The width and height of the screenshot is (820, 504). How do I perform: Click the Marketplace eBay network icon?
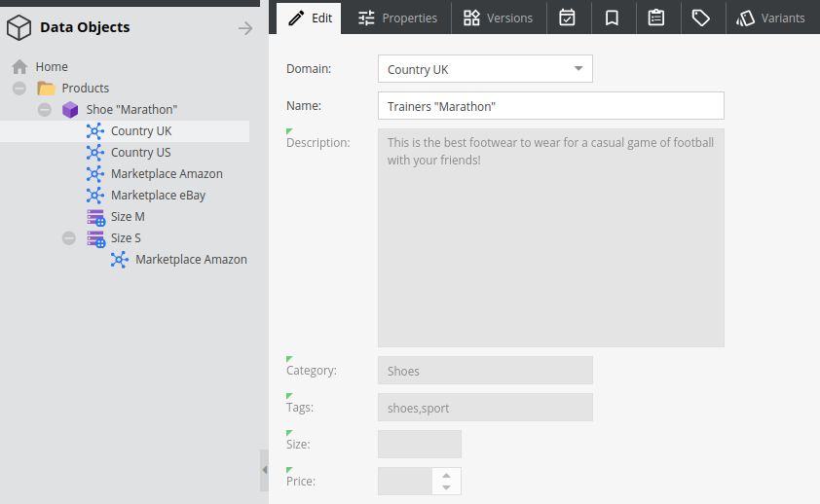point(94,196)
